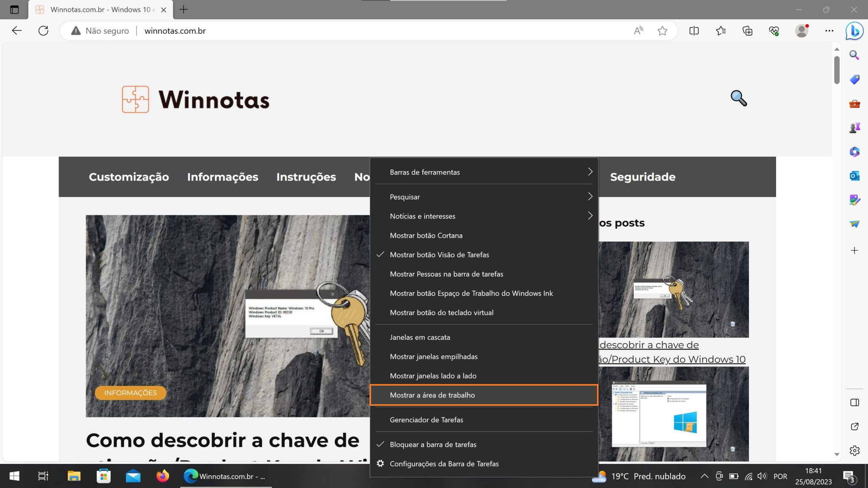
Task: Open Configurações da Barra de Tarefas
Action: [x=445, y=463]
